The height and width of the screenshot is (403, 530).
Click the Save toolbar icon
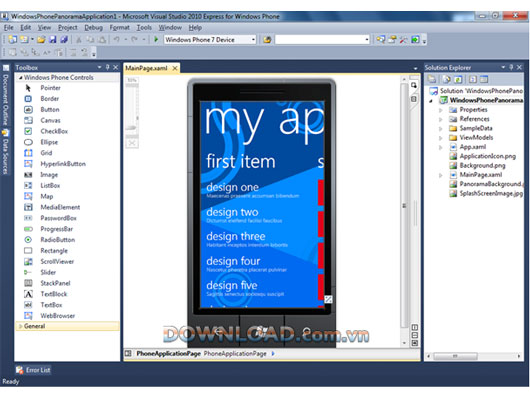point(52,40)
